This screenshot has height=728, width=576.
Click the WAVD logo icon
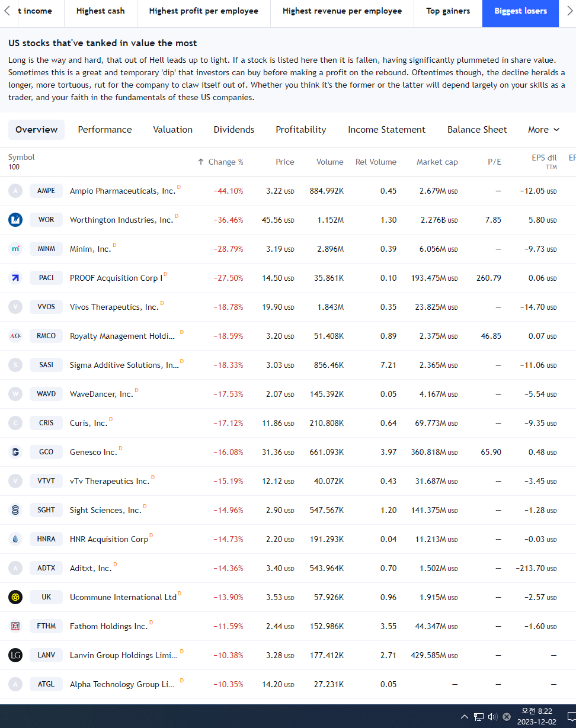pos(15,394)
